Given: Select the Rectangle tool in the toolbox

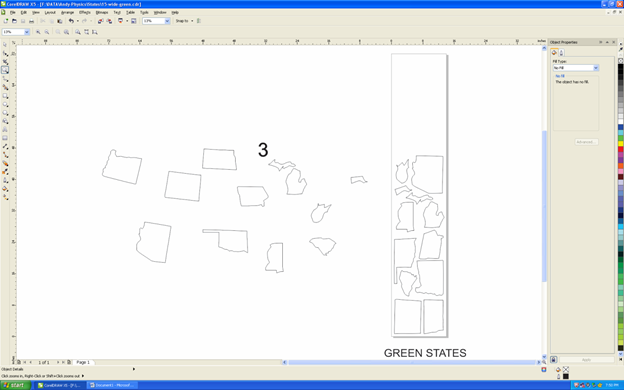Looking at the screenshot, I should point(5,96).
